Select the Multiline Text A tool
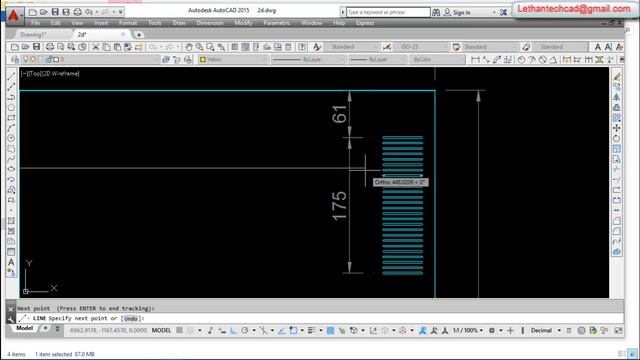The width and height of the screenshot is (640, 360). coord(11,262)
